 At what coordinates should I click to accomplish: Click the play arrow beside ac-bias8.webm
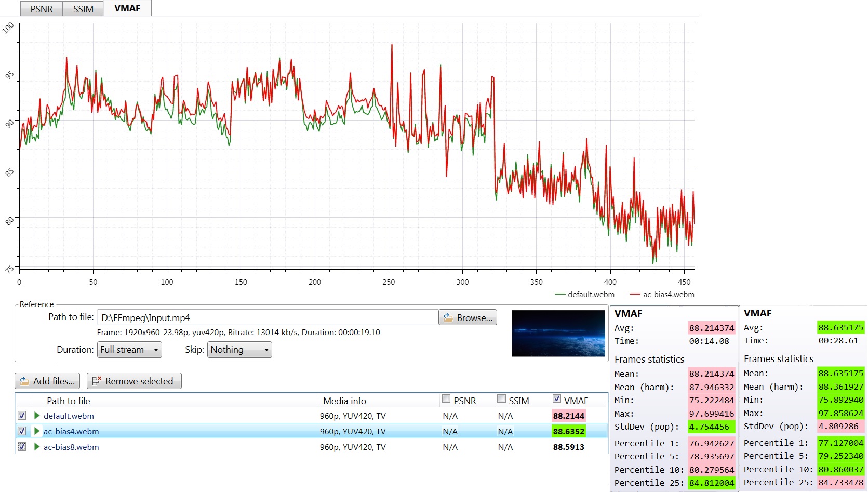tap(37, 447)
